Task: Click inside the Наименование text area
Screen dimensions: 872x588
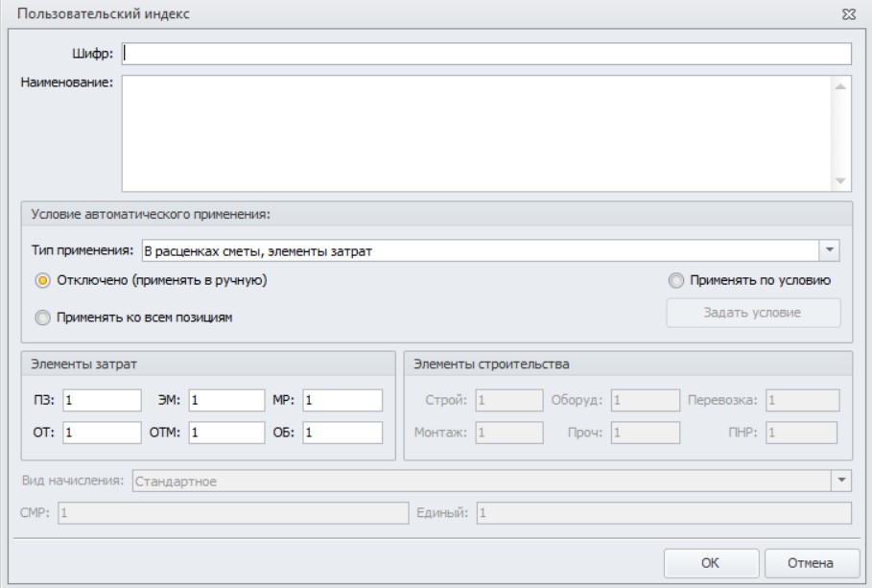Action: [476, 133]
